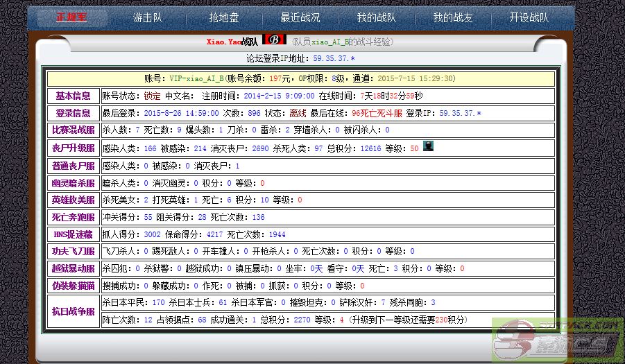This screenshot has height=364, width=625.
Task: Click the red B team badge icon
Action: click(274, 40)
